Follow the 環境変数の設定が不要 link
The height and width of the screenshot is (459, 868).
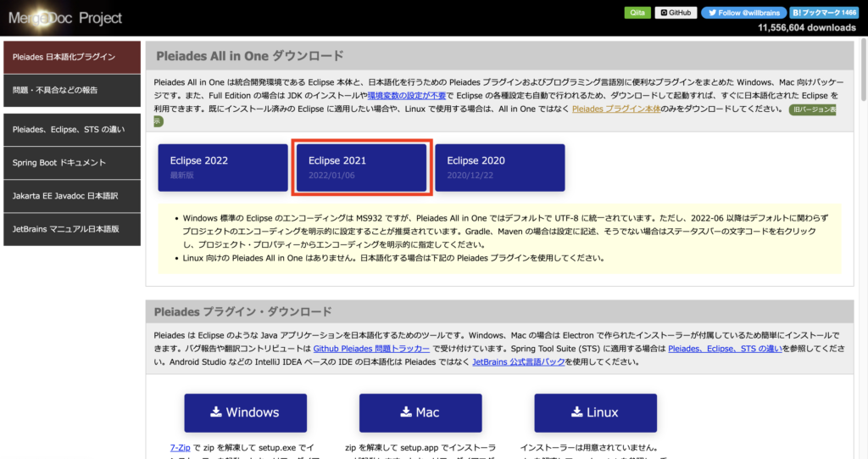coord(407,95)
